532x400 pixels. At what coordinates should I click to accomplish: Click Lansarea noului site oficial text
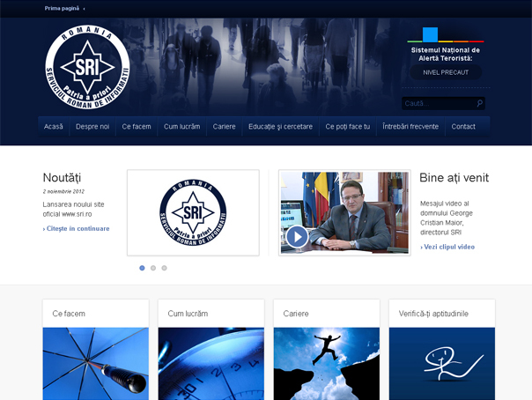(74, 210)
